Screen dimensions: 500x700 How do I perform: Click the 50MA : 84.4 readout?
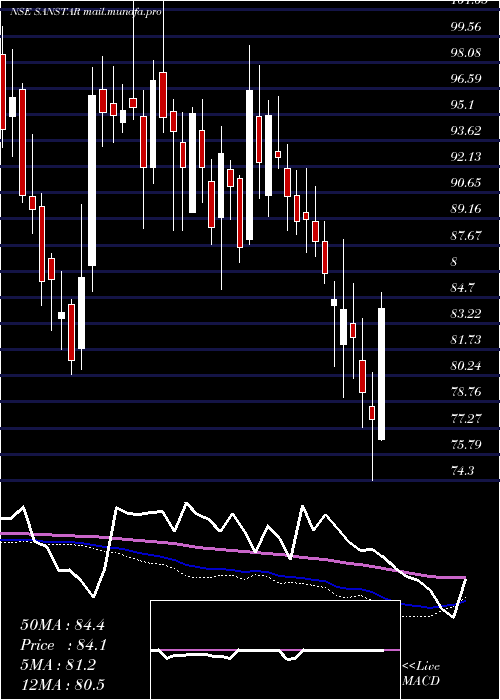point(62,625)
